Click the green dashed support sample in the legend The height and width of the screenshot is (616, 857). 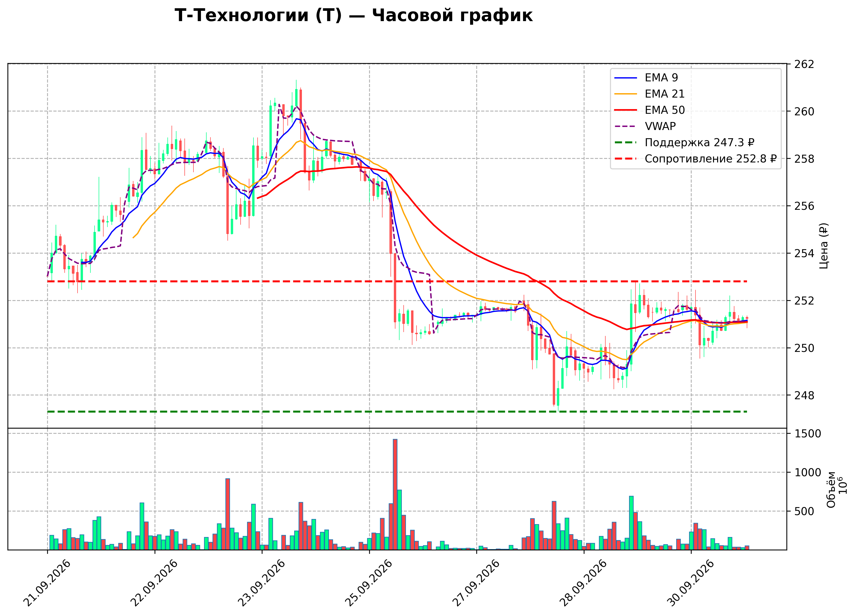pos(626,143)
